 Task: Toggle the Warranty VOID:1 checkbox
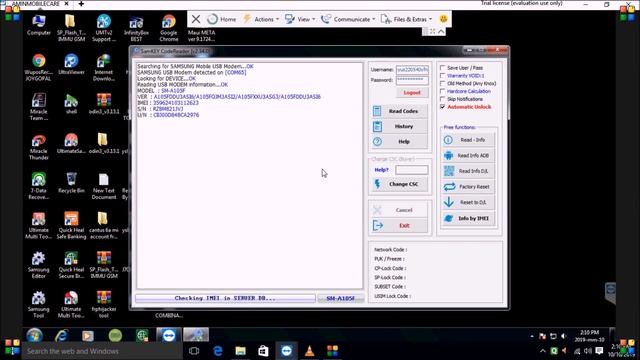442,76
